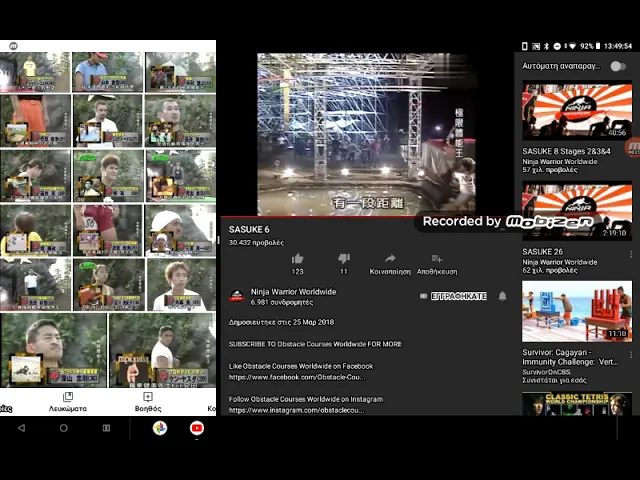The height and width of the screenshot is (480, 640).
Task: Open the Βοηθός assistant tab
Action: (148, 402)
